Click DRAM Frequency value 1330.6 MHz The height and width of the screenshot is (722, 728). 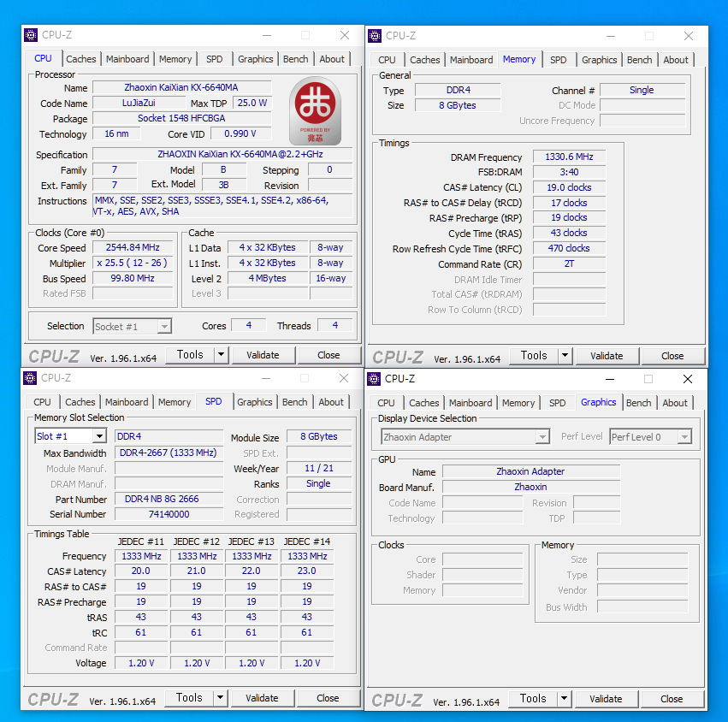click(x=569, y=157)
